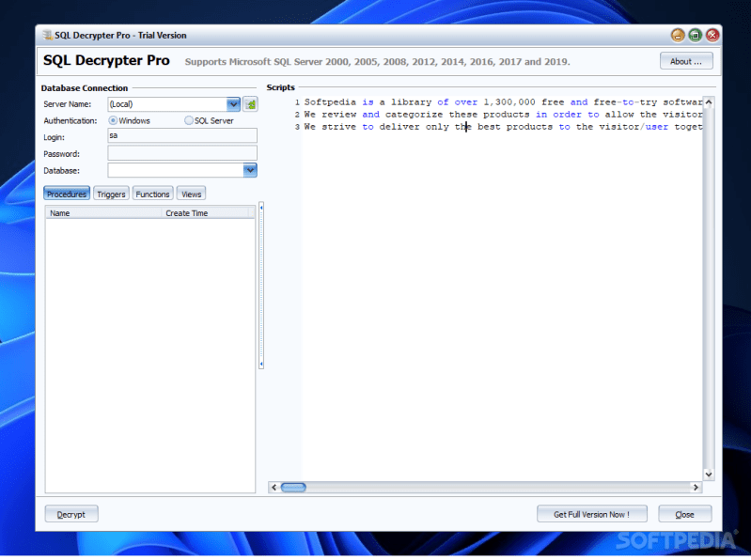Click the Decrypt button

(71, 514)
